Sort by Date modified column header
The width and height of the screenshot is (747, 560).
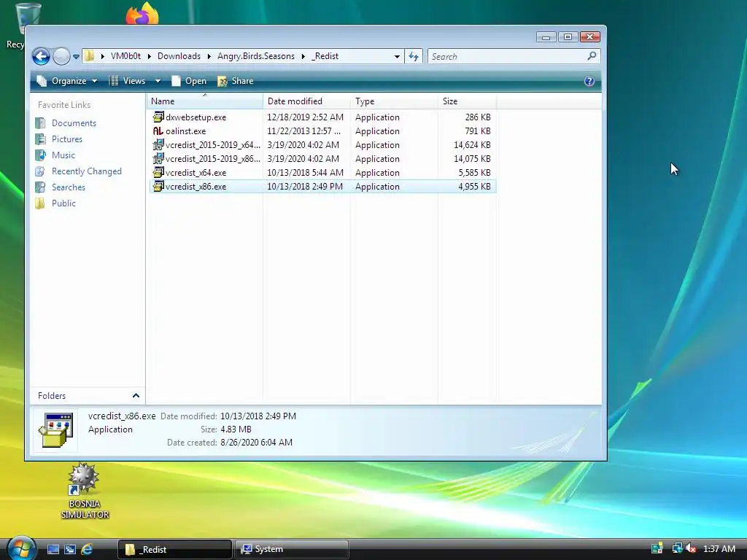tap(306, 101)
